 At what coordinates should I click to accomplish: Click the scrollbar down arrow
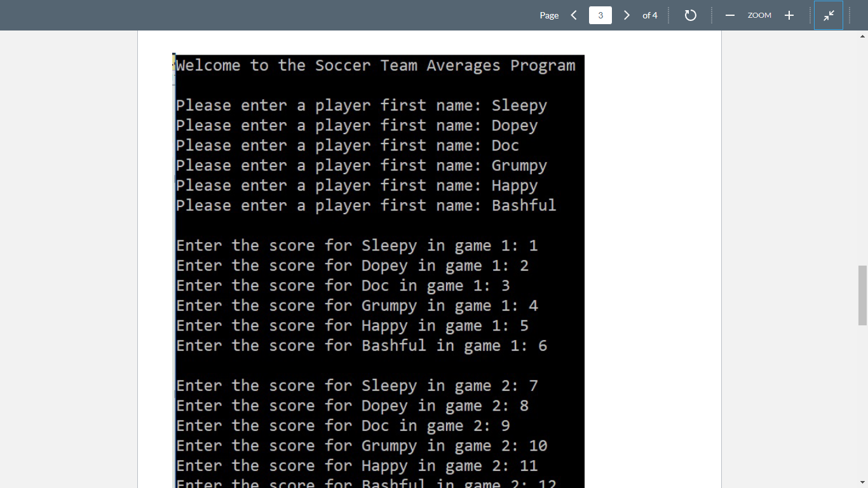(863, 483)
